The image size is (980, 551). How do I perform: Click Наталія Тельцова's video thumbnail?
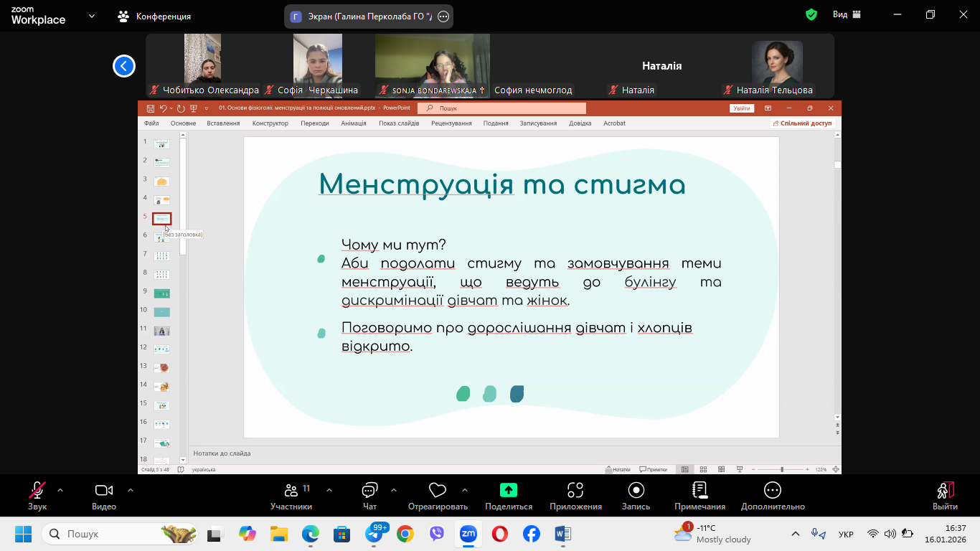pos(777,63)
